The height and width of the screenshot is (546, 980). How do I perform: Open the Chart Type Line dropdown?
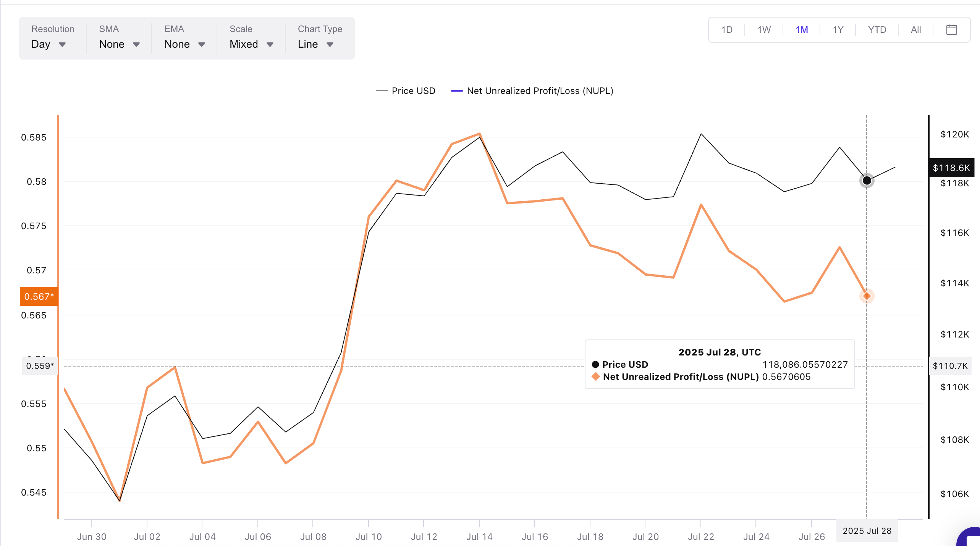coord(315,44)
